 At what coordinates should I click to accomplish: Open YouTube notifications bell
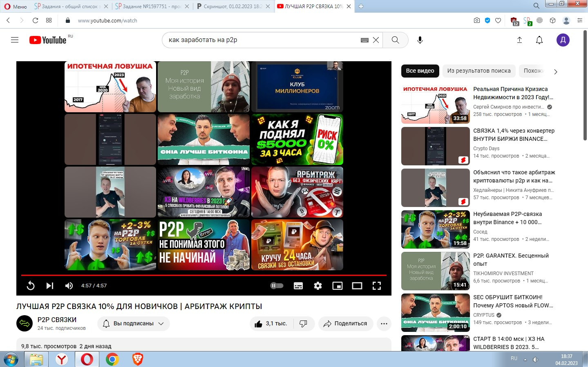click(539, 40)
